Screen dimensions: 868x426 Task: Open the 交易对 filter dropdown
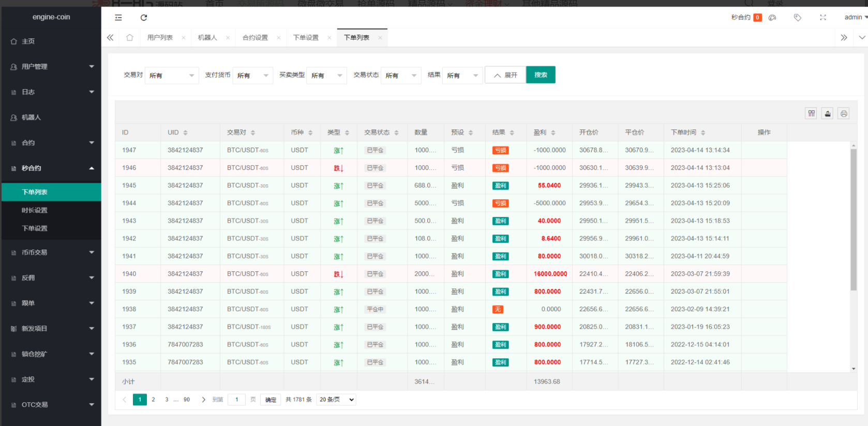point(172,76)
